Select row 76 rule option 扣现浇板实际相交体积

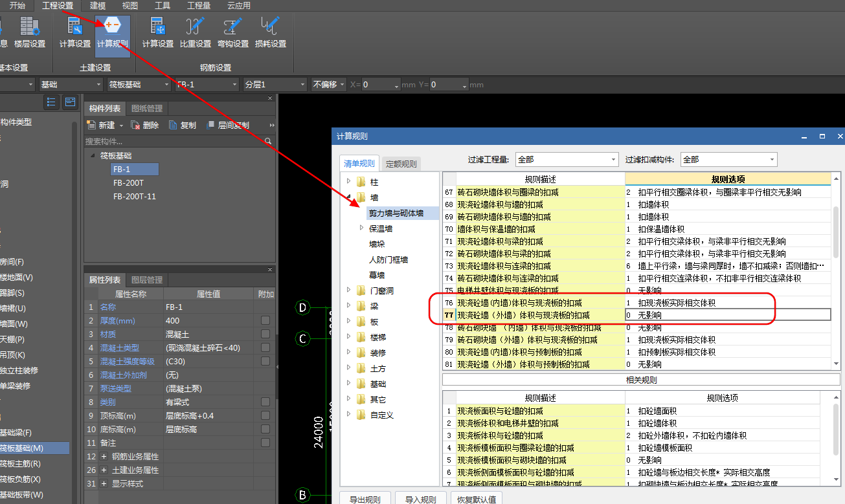(x=728, y=303)
